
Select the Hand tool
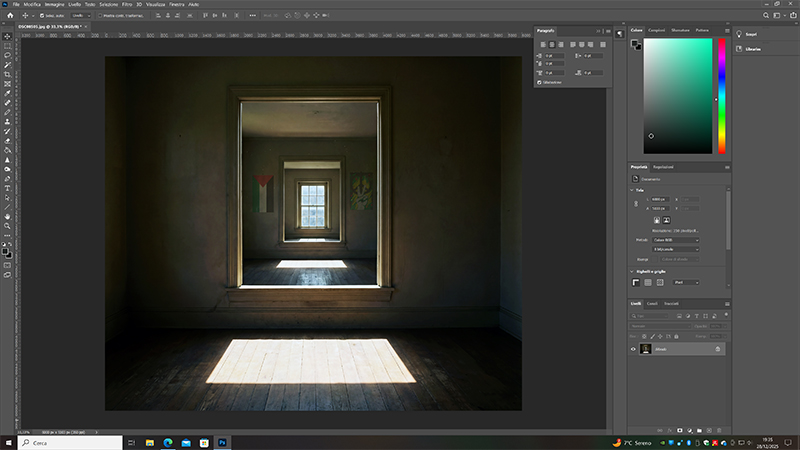tap(7, 217)
